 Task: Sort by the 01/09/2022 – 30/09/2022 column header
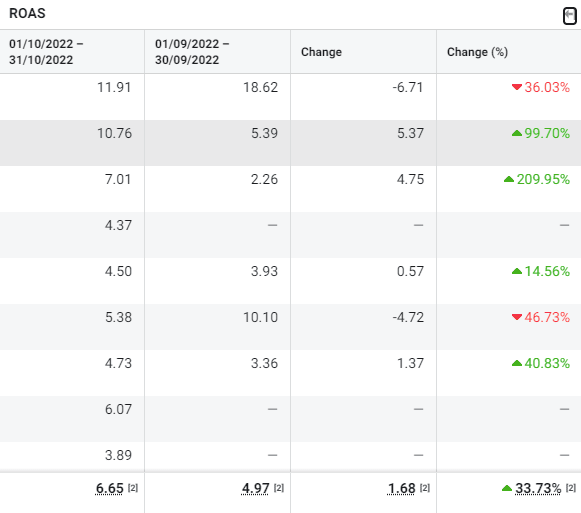pos(192,52)
